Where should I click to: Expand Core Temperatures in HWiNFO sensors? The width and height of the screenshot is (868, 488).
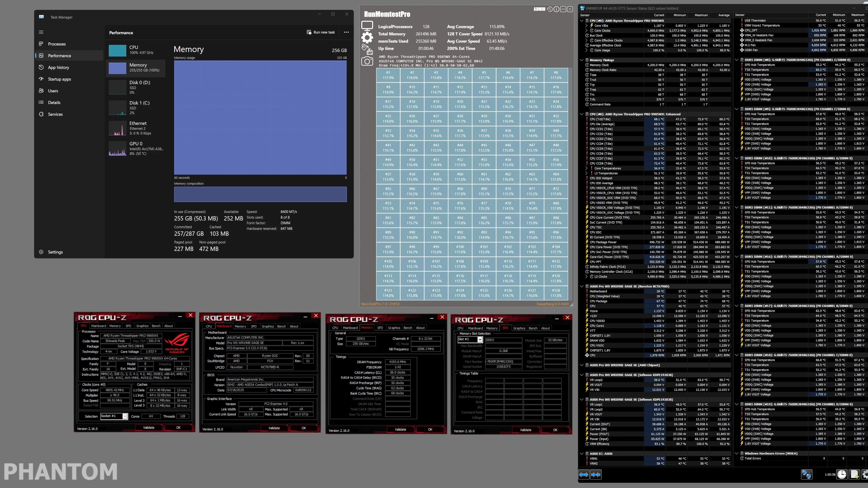587,168
